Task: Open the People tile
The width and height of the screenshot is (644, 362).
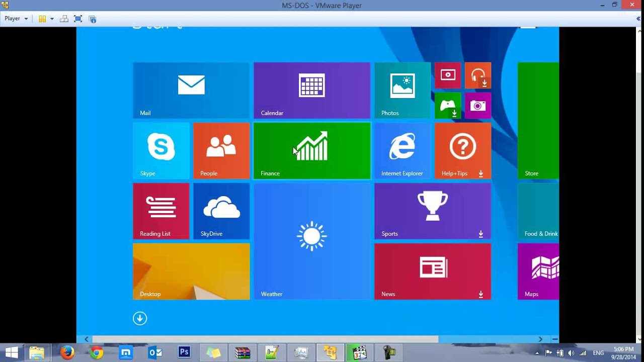Action: 221,151
